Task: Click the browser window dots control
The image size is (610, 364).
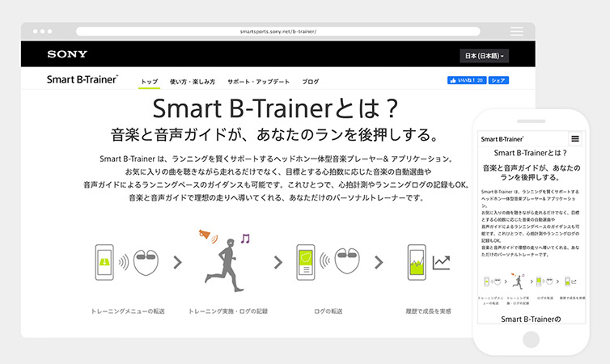Action: coord(42,31)
